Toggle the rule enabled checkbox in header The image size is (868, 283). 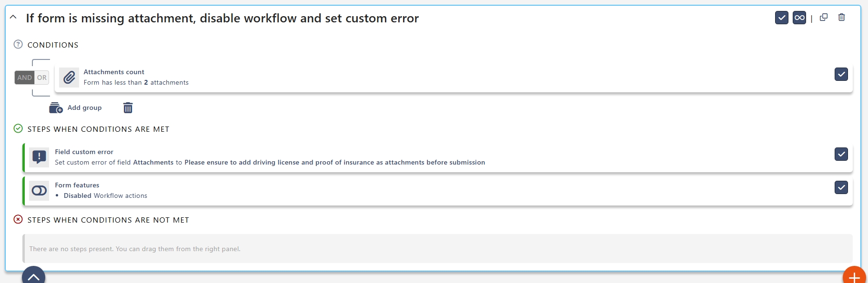tap(781, 18)
